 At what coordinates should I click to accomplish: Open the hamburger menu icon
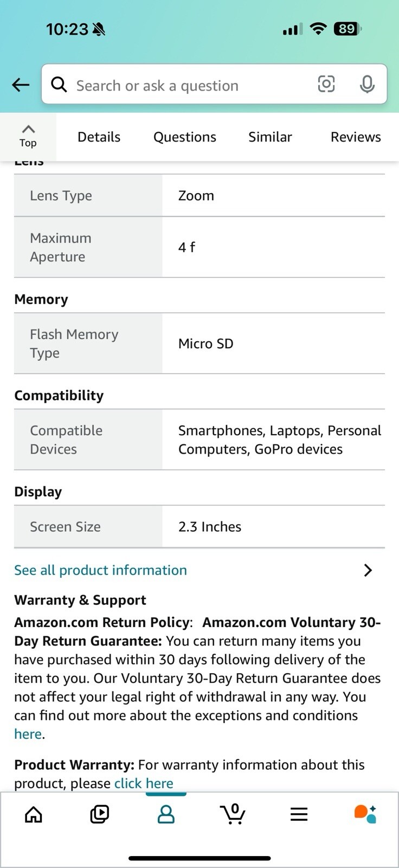click(x=299, y=814)
